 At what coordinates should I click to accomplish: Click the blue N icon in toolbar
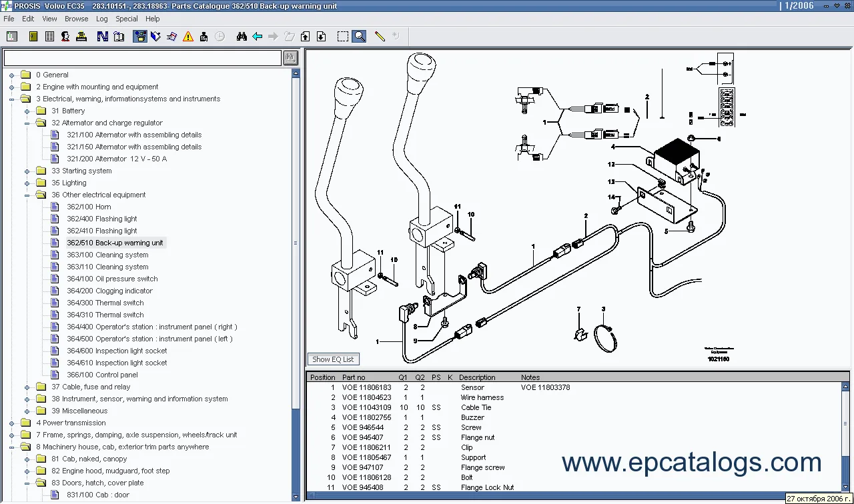click(103, 37)
